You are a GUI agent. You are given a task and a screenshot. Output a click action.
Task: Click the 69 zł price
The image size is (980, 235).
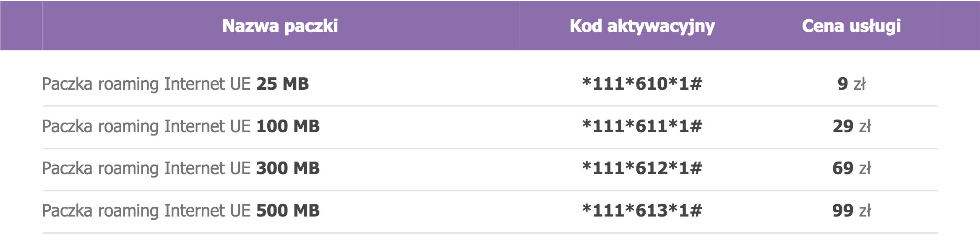[x=851, y=168]
